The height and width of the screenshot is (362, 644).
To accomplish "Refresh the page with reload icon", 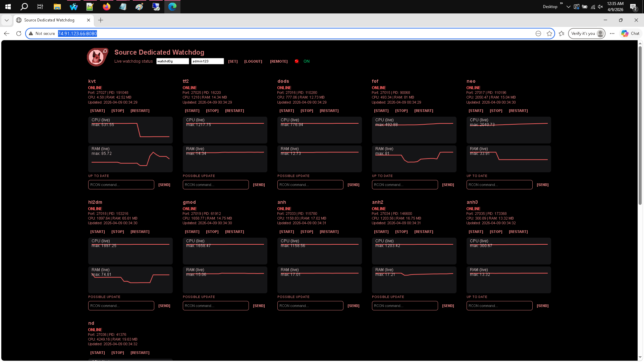I will click(19, 34).
